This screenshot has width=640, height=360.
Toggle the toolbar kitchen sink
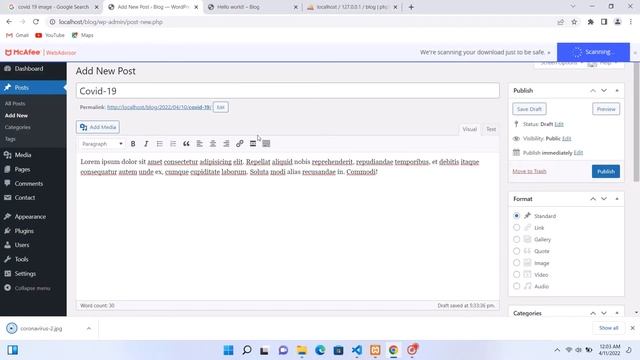point(266,144)
